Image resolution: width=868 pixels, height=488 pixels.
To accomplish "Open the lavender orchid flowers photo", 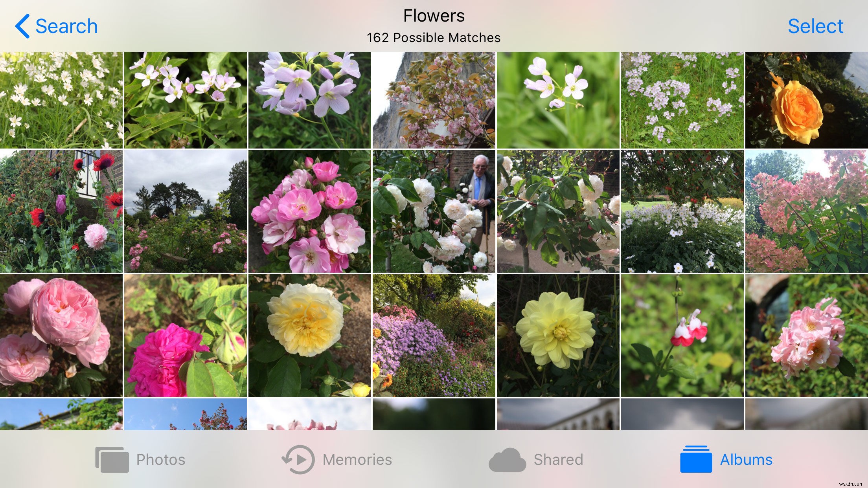I will [x=310, y=101].
